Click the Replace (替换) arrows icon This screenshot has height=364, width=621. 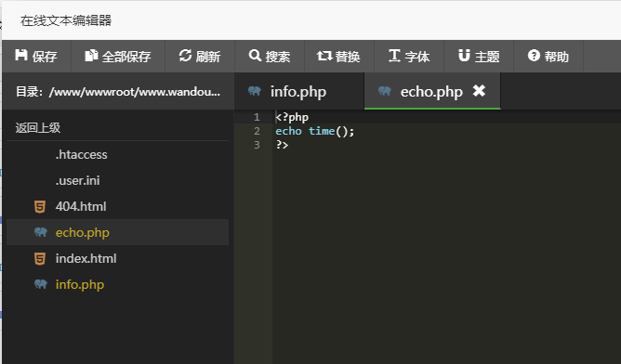point(324,56)
